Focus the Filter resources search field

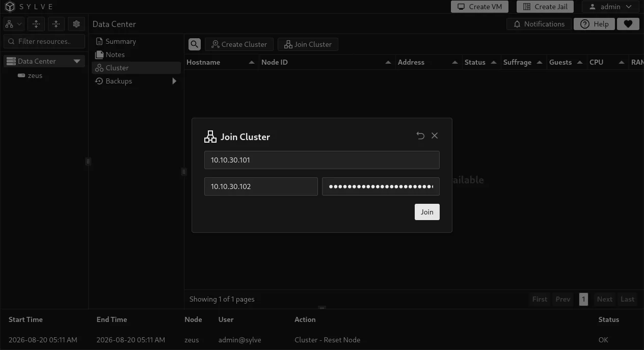(x=44, y=41)
